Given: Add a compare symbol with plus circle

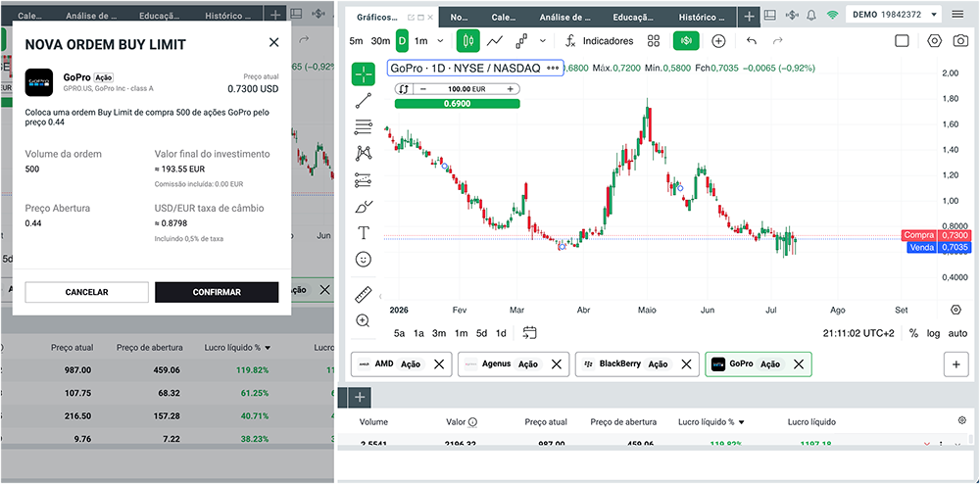Looking at the screenshot, I should (x=718, y=40).
